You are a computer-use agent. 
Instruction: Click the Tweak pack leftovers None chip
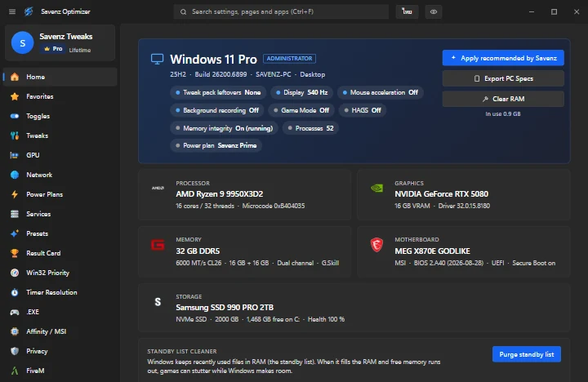pos(218,92)
